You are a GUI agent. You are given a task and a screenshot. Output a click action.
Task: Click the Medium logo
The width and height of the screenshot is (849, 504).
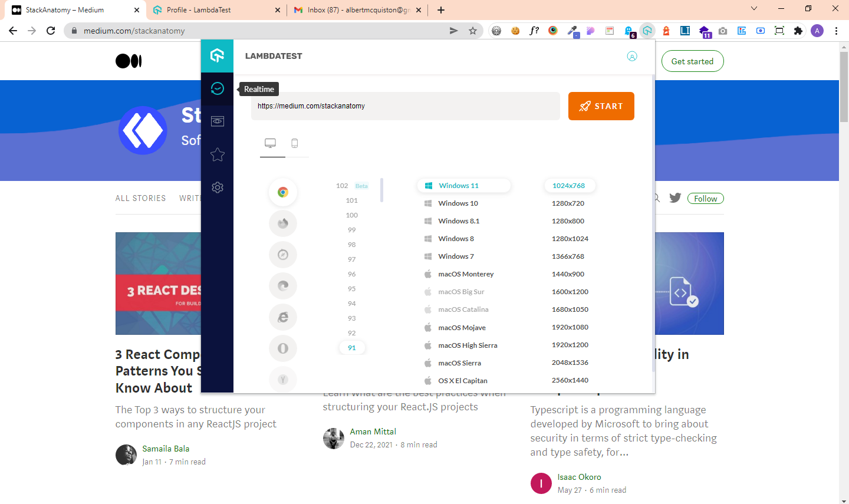pos(129,61)
